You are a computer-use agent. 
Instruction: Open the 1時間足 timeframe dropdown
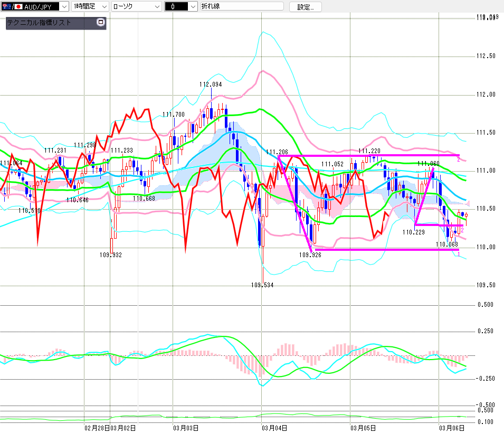pos(103,6)
